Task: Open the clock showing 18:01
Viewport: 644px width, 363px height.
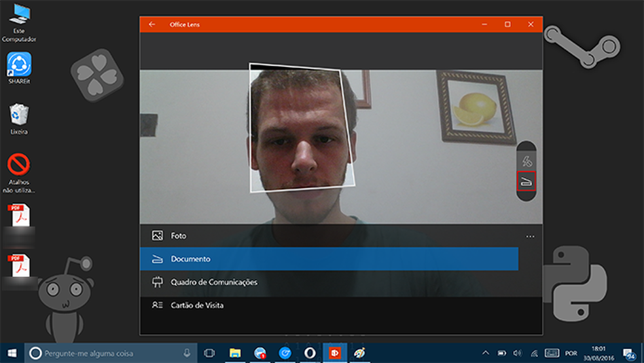Action: pyautogui.click(x=599, y=353)
